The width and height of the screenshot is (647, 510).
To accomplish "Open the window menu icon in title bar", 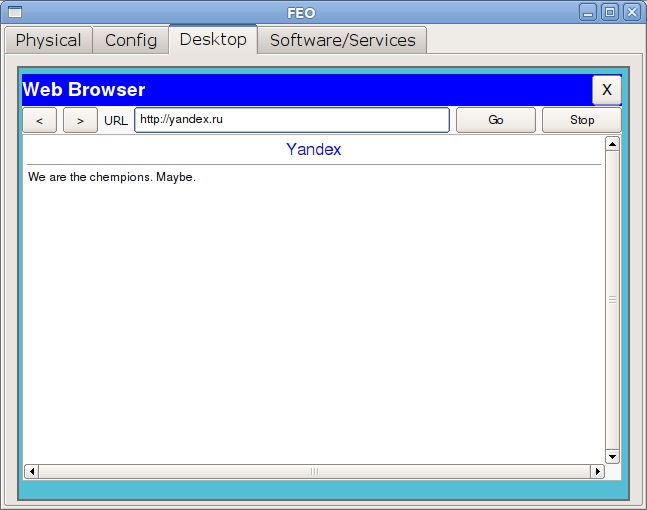I will pos(14,12).
